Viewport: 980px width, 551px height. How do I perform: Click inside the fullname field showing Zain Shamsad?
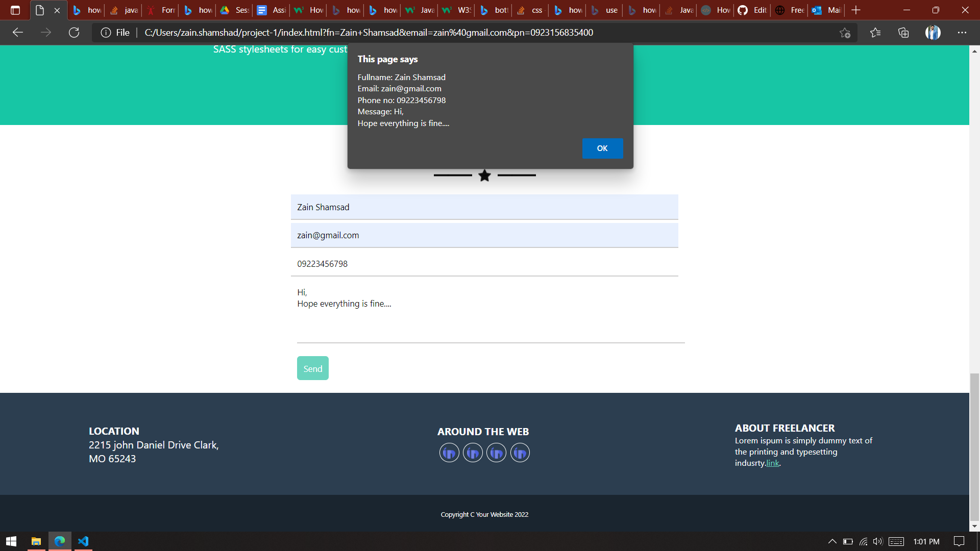[484, 207]
